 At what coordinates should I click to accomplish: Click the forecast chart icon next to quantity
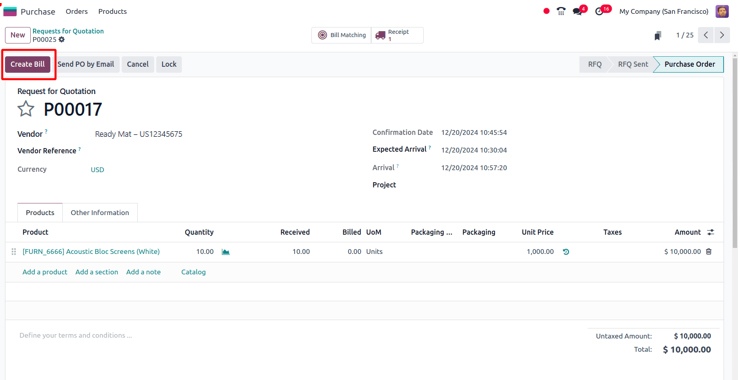click(x=226, y=252)
